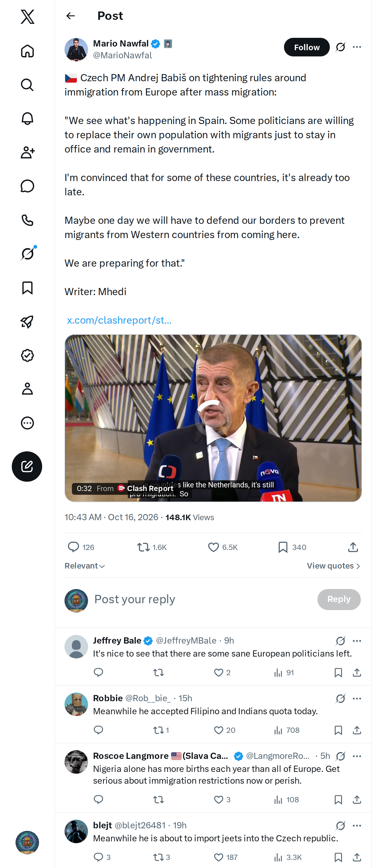Open the Communities people icon
The image size is (372, 868).
coord(27,152)
